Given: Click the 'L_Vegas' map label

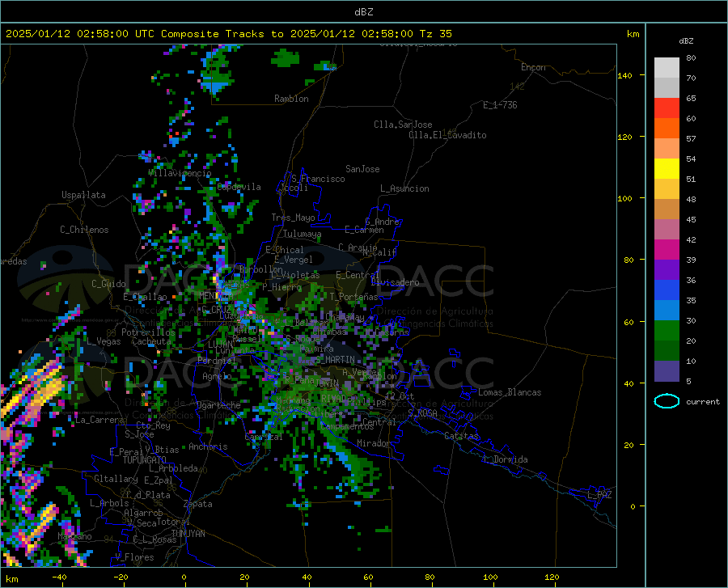Looking at the screenshot, I should (104, 341).
